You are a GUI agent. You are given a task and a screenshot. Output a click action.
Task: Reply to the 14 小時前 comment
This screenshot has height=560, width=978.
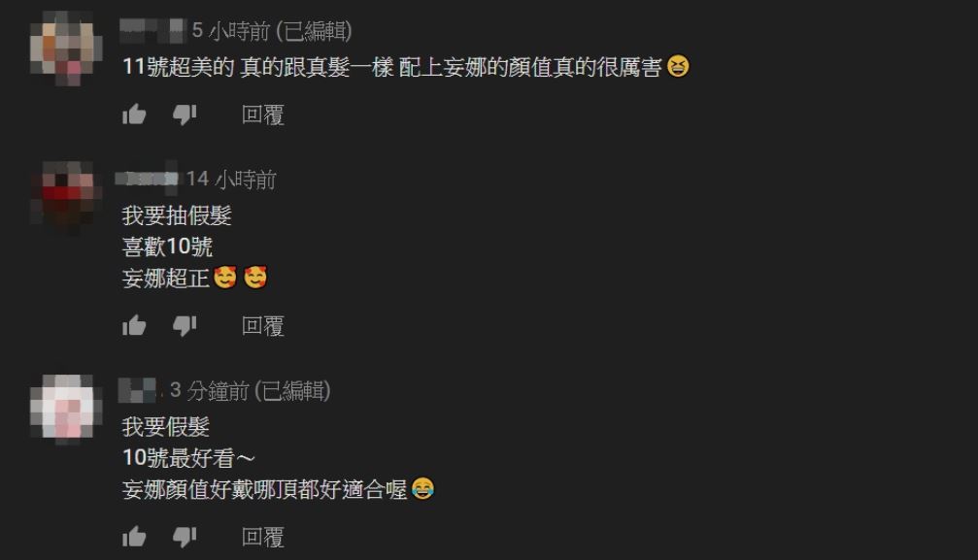tap(262, 325)
